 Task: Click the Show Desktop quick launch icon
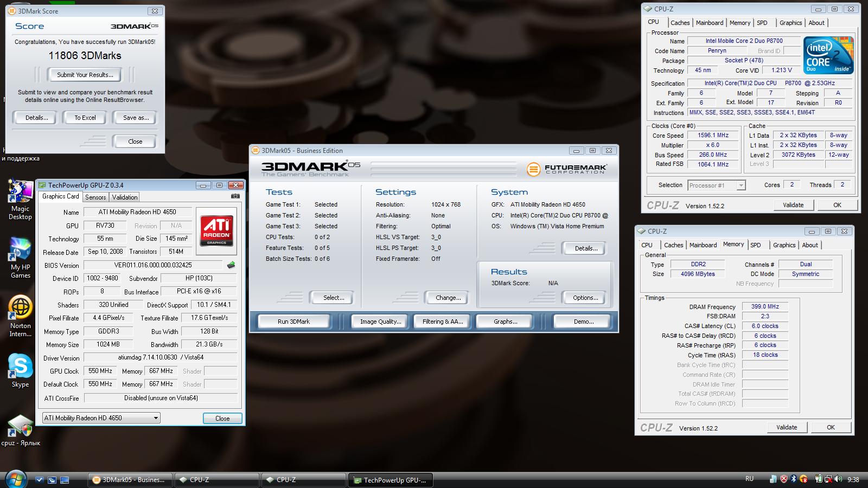point(65,480)
